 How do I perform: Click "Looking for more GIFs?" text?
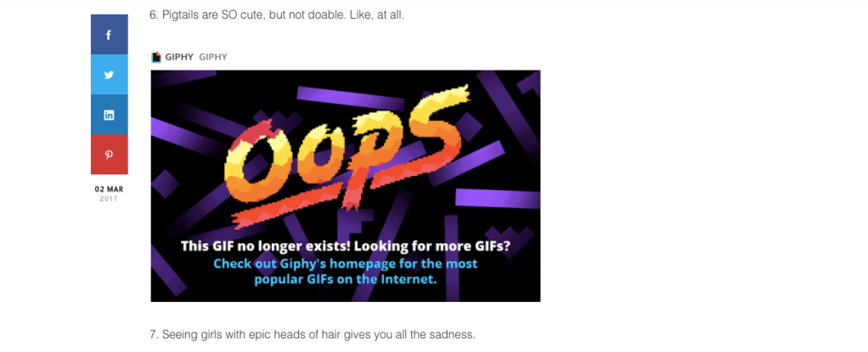[429, 247]
